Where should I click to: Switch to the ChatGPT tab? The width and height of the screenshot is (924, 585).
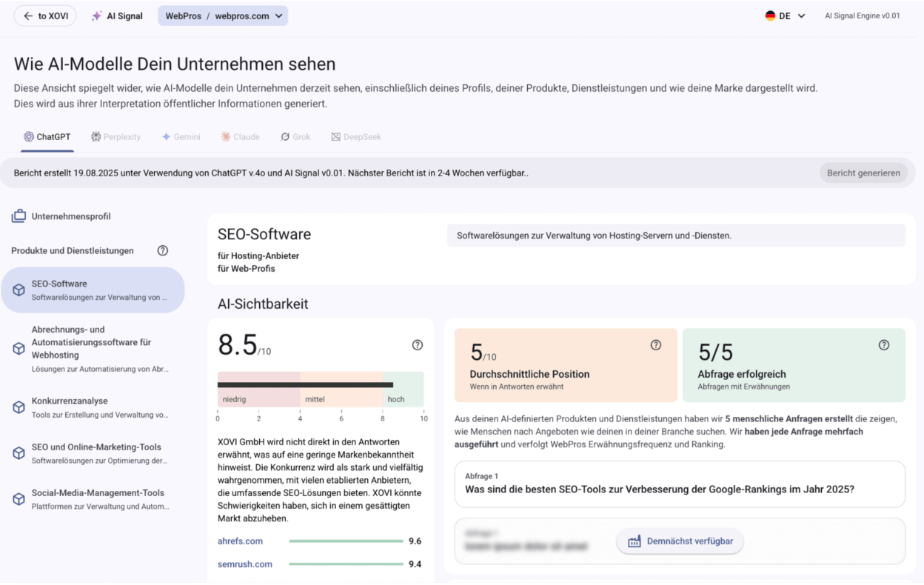[x=47, y=137]
